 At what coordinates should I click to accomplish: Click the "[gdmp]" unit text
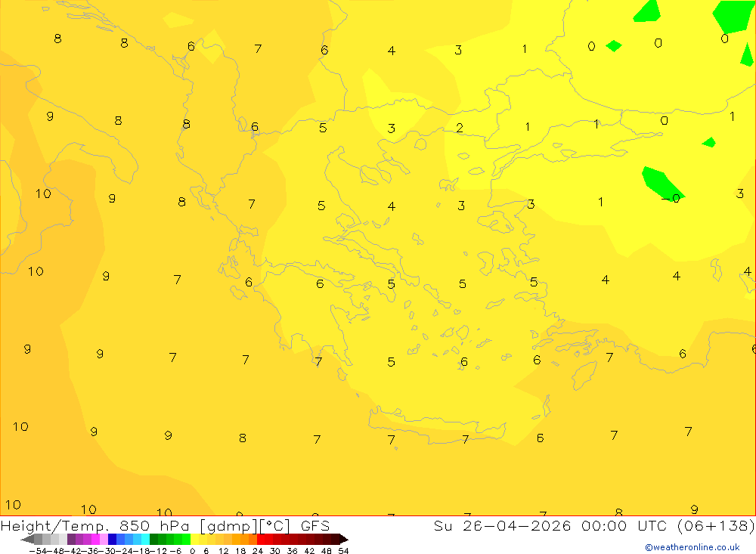point(229,526)
